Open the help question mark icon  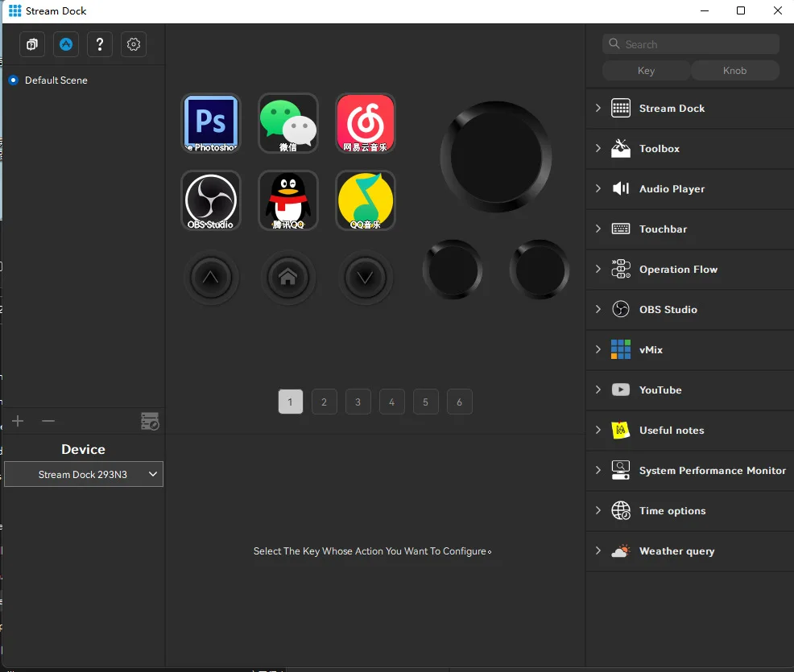click(x=100, y=44)
